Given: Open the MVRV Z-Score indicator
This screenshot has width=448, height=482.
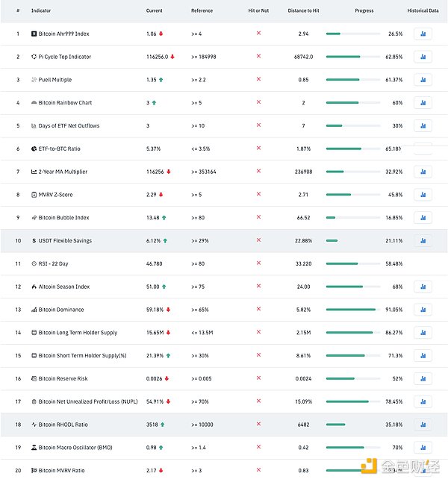Looking at the screenshot, I should pyautogui.click(x=55, y=195).
